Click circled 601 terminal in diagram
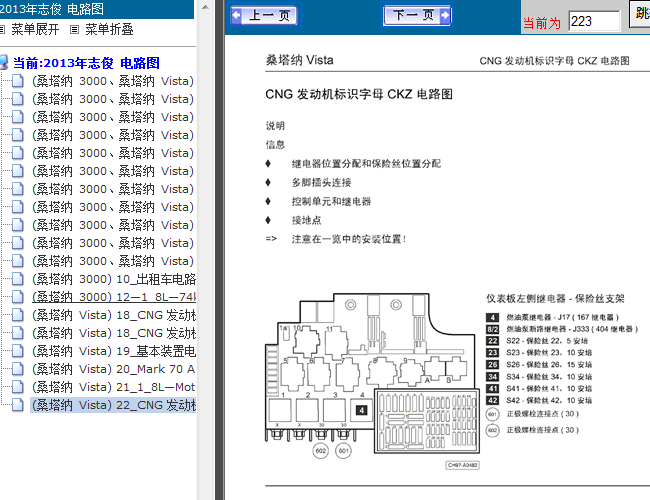Viewport: 650px width, 500px height. [x=344, y=451]
